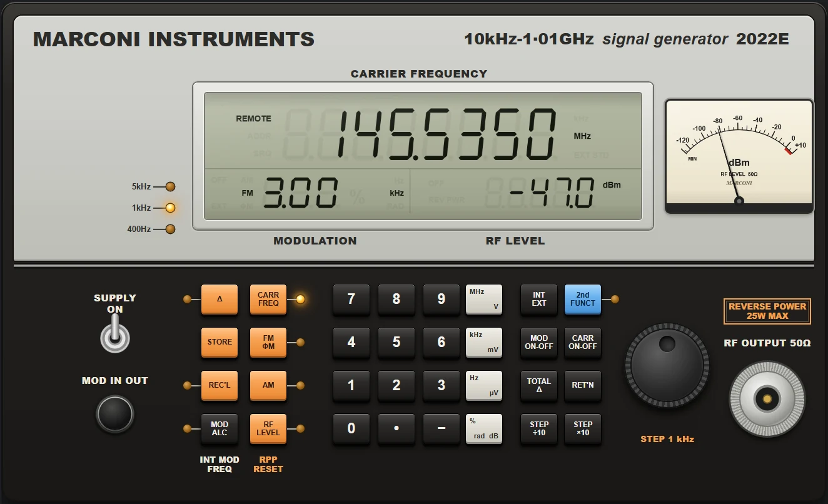Tap digit 4 on keypad
The height and width of the screenshot is (504, 828).
(x=351, y=342)
